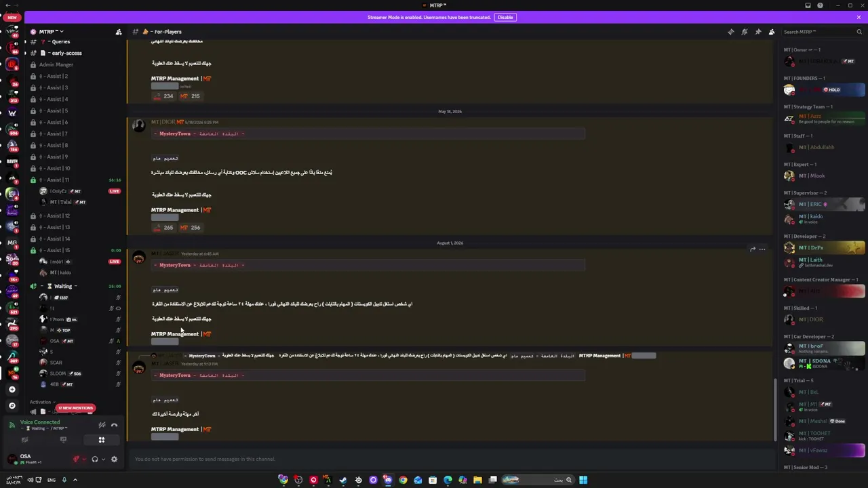Screen dimensions: 868x488
Task: Toggle the member list icon
Action: (x=772, y=32)
